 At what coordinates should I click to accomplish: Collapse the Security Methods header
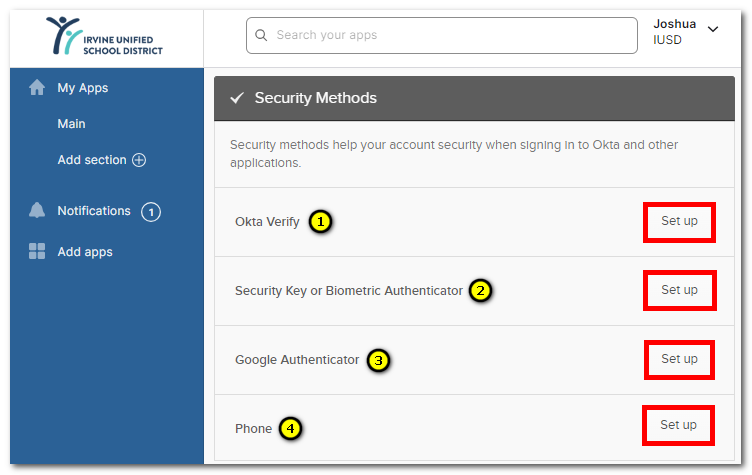point(474,98)
